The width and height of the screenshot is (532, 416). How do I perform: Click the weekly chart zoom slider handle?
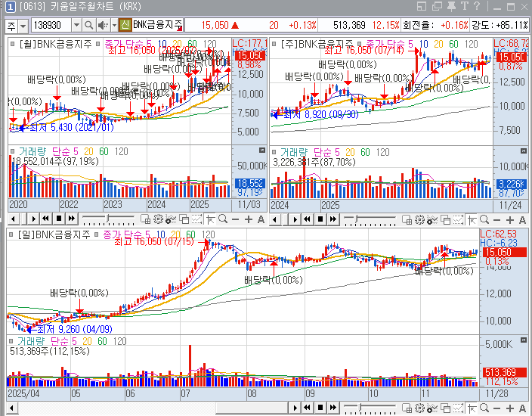point(357,219)
